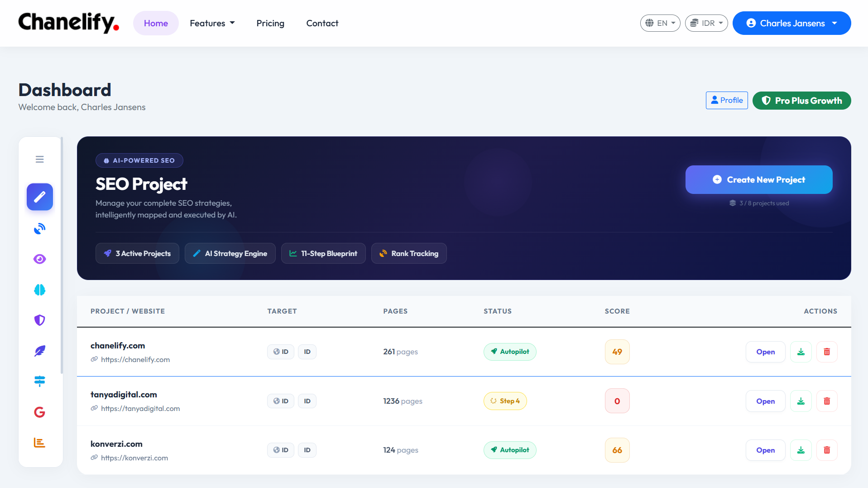Click the 3 Active Projects chip

pos(137,254)
